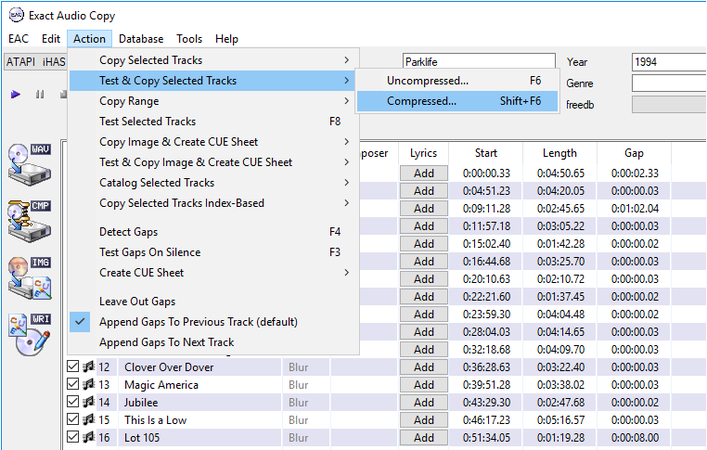707x450 pixels.
Task: Click the Parklife album title field
Action: coord(479,61)
